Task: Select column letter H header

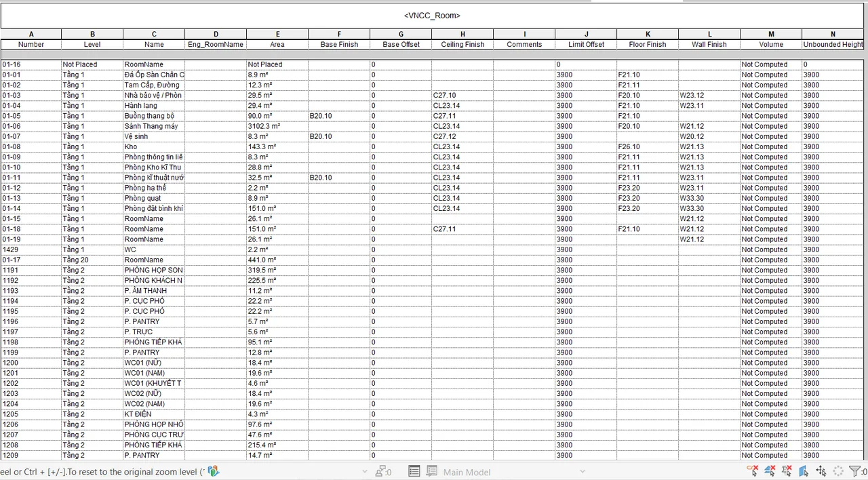Action: (x=462, y=34)
